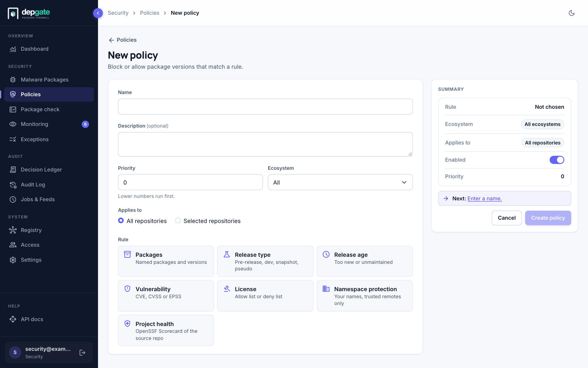588x368 pixels.
Task: Click the depgate logo icon
Action: [13, 13]
